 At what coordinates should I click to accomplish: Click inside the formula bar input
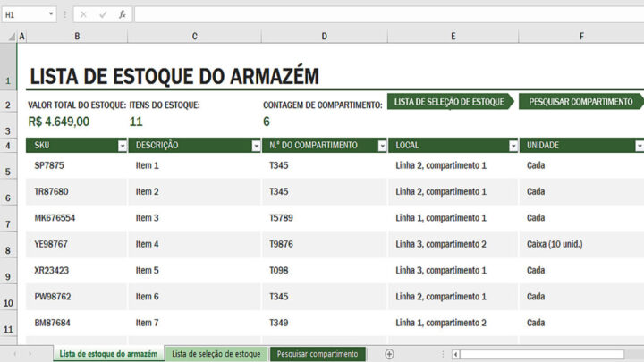pyautogui.click(x=385, y=14)
